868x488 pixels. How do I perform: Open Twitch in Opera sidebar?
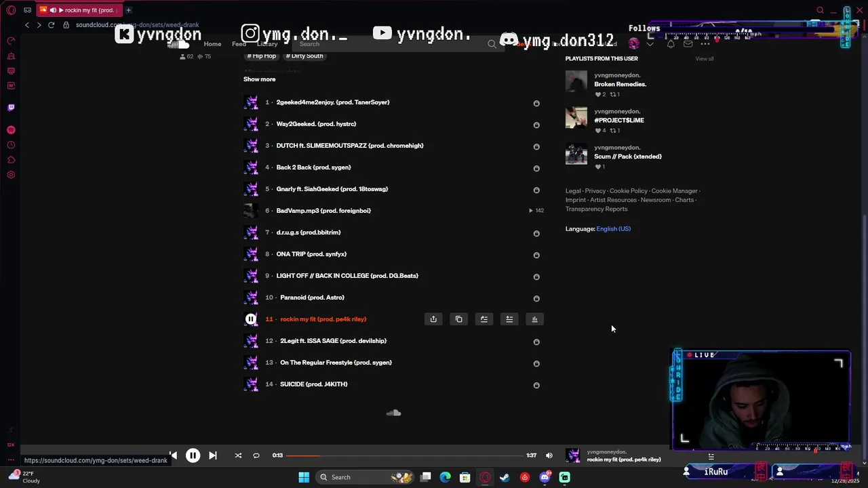coord(11,107)
